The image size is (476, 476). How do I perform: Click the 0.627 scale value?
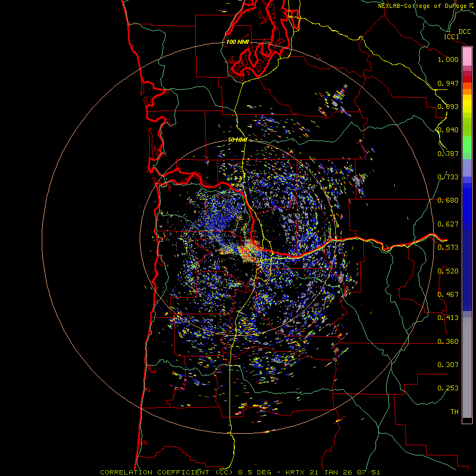point(448,224)
